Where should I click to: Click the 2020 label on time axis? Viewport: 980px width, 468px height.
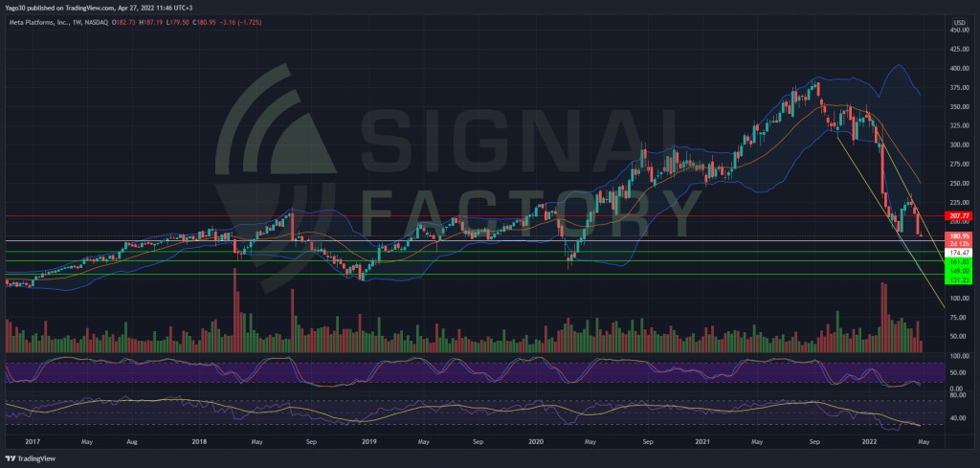click(x=536, y=442)
